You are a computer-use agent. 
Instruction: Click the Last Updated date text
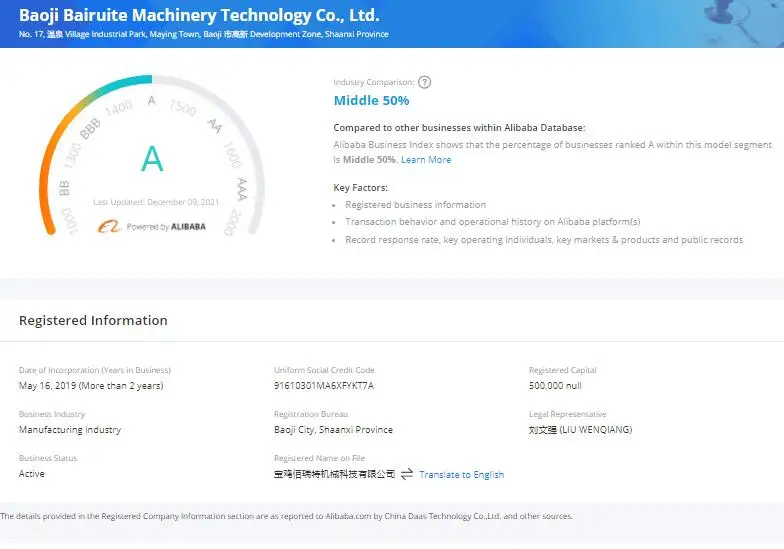pos(155,201)
